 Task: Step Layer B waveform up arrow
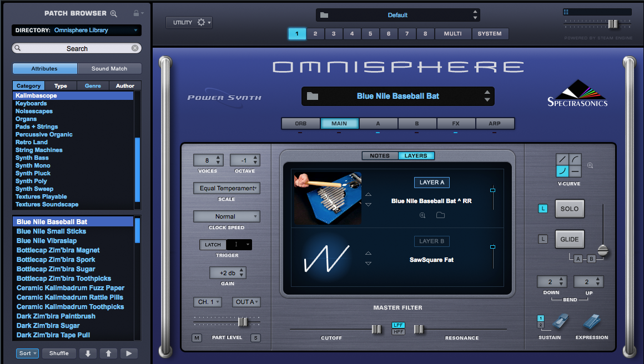pyautogui.click(x=369, y=253)
